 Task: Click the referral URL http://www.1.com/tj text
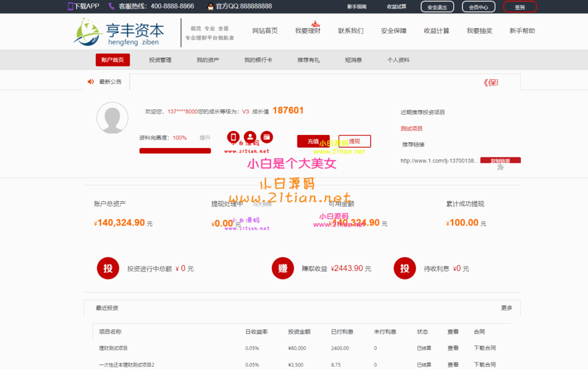(439, 161)
